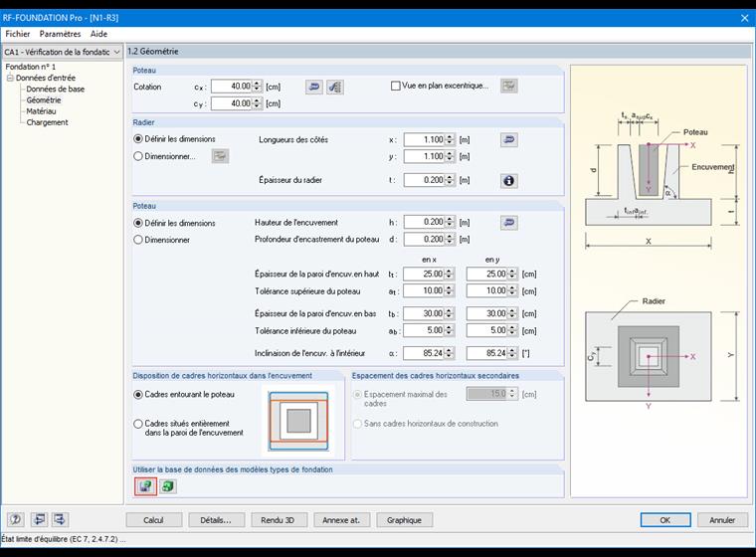Click the frame arrangement preview thumbnail

298,421
